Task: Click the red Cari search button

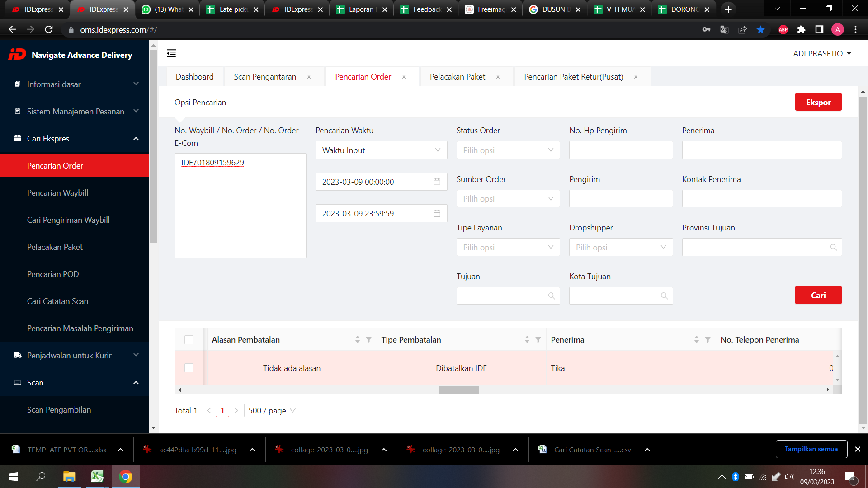Action: coord(818,295)
